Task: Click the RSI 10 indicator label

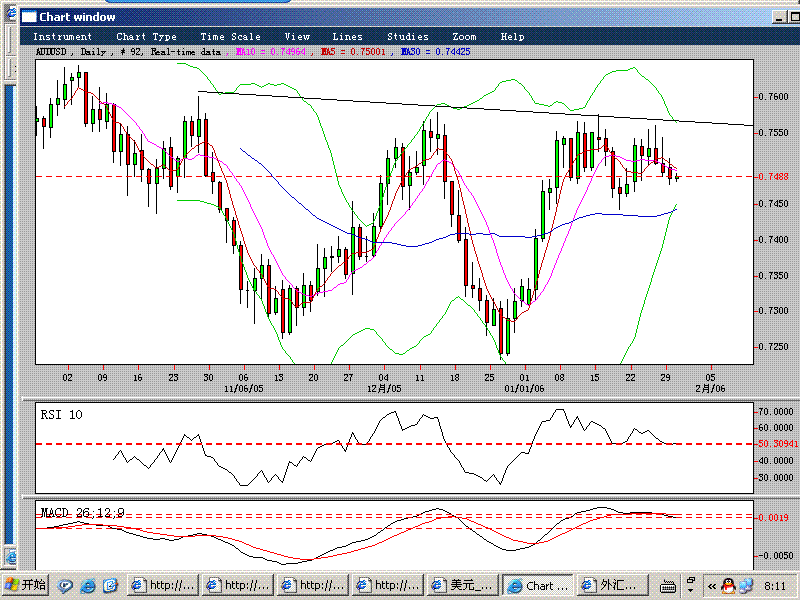Action: click(61, 414)
